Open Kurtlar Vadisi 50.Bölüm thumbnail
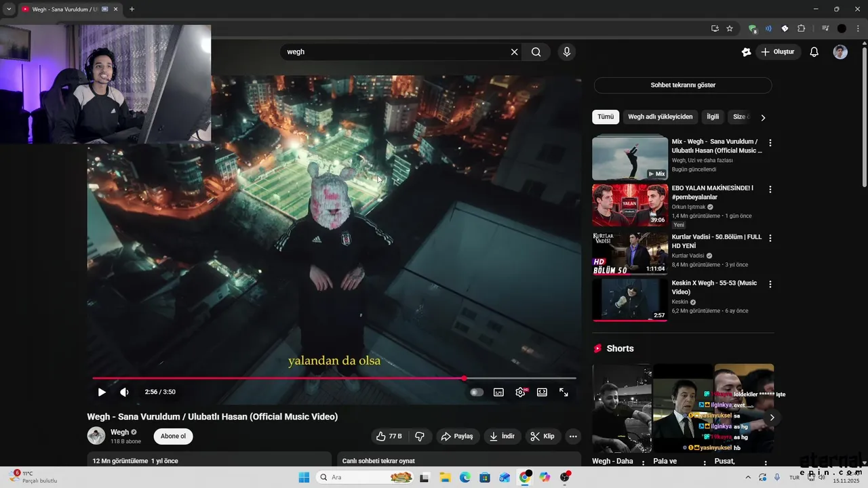 [630, 253]
